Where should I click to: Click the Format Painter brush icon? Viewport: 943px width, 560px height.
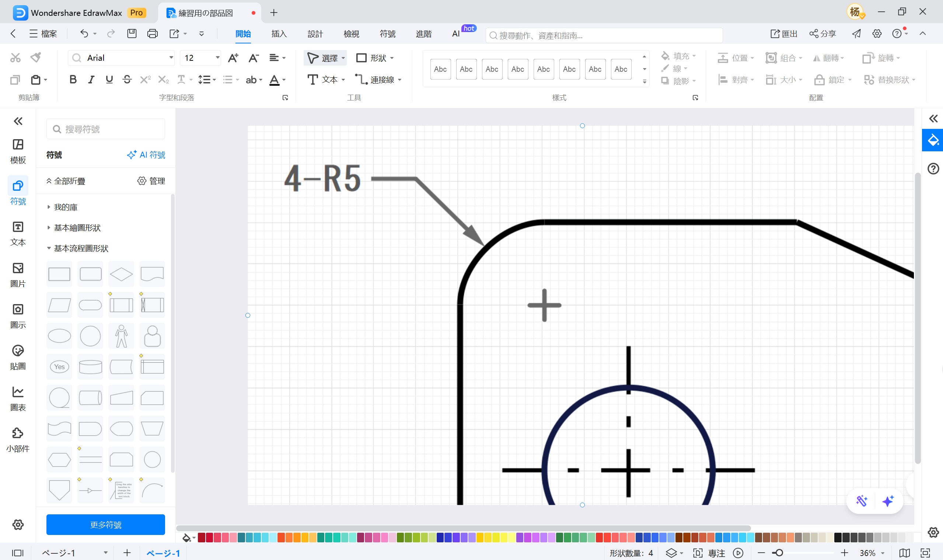click(x=36, y=57)
